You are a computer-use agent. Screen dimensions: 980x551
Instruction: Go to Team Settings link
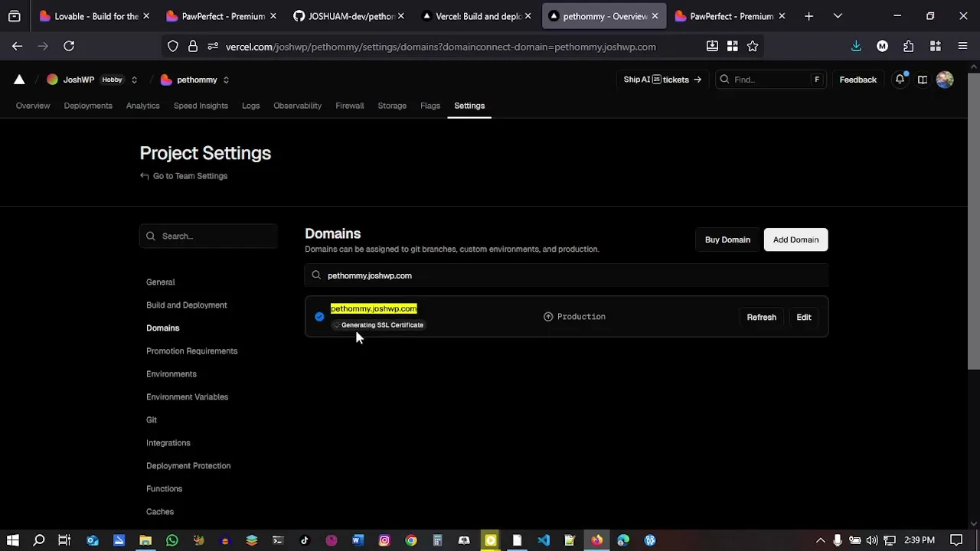pos(190,176)
